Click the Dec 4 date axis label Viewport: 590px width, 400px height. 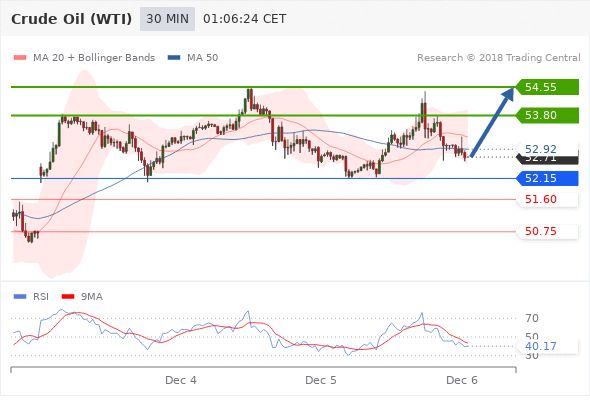pos(181,380)
